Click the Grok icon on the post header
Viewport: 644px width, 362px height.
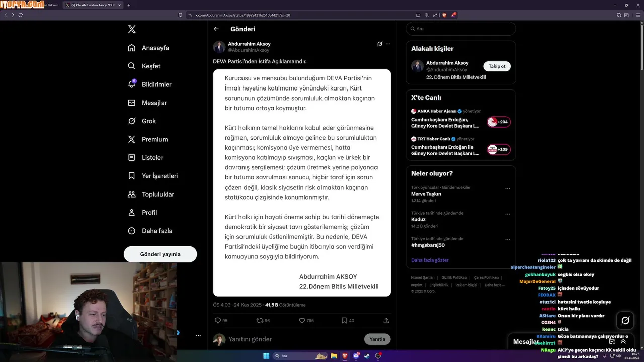click(x=380, y=44)
